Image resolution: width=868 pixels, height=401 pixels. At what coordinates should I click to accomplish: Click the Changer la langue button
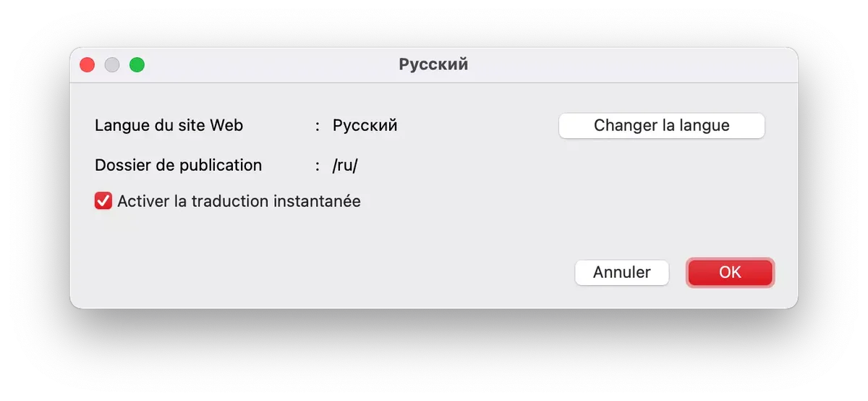[x=661, y=125]
